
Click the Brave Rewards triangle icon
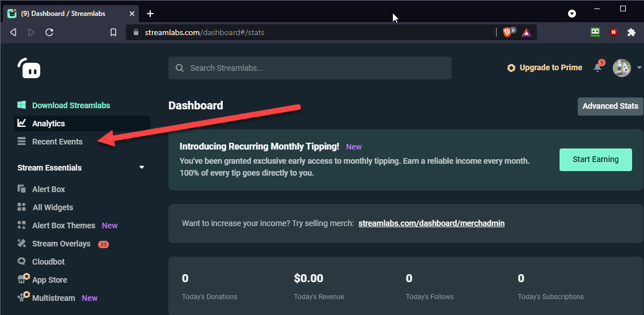coord(527,32)
